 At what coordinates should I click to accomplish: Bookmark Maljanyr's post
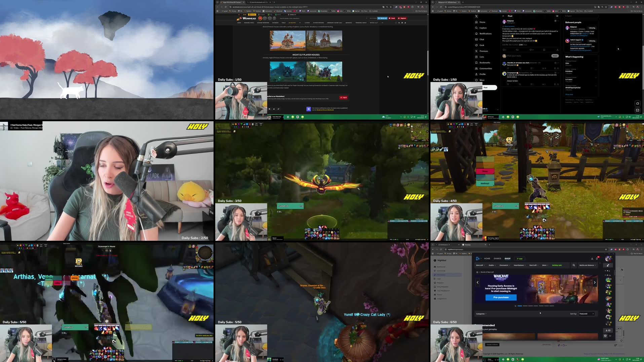click(x=544, y=50)
